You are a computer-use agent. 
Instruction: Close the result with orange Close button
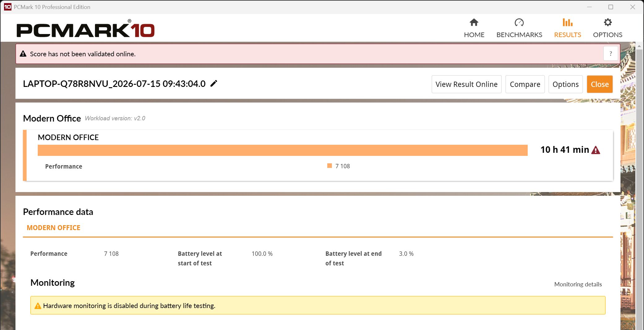[600, 84]
